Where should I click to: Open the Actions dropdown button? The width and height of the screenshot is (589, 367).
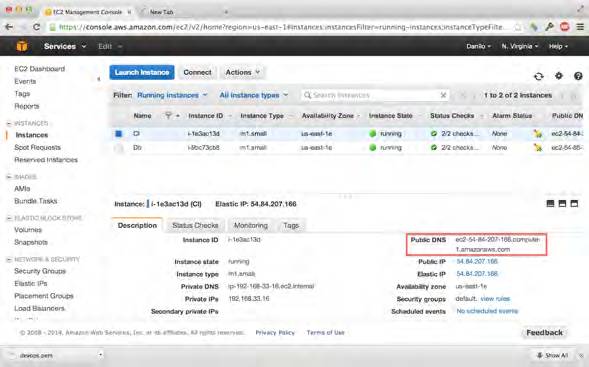tap(243, 72)
